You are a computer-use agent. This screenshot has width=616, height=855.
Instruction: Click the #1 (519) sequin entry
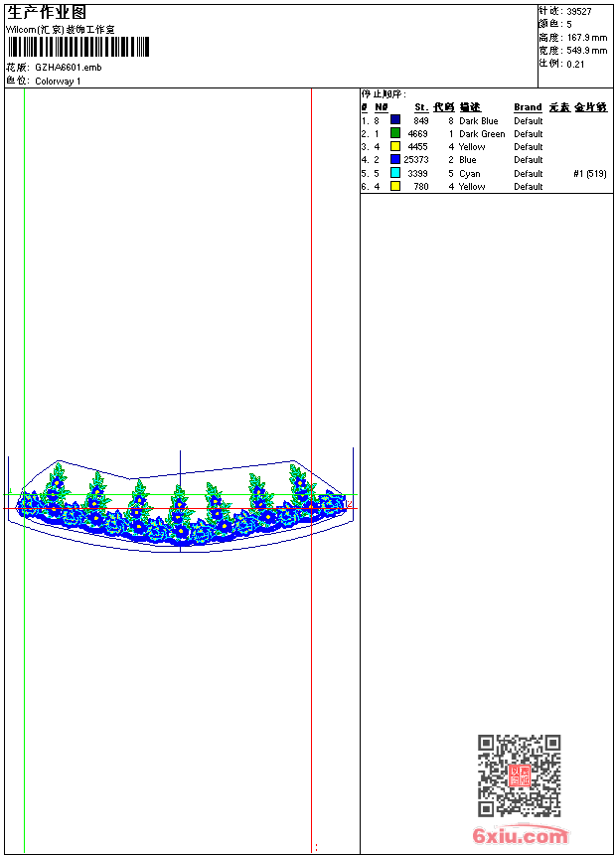point(590,173)
